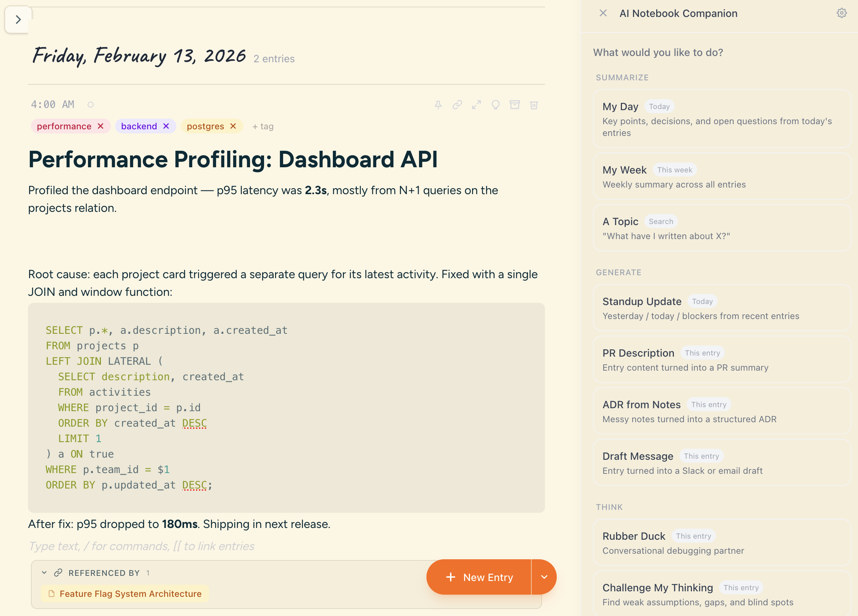Click the document icon beside Feature Flag System Architecture
The height and width of the screenshot is (616, 858).
[52, 594]
